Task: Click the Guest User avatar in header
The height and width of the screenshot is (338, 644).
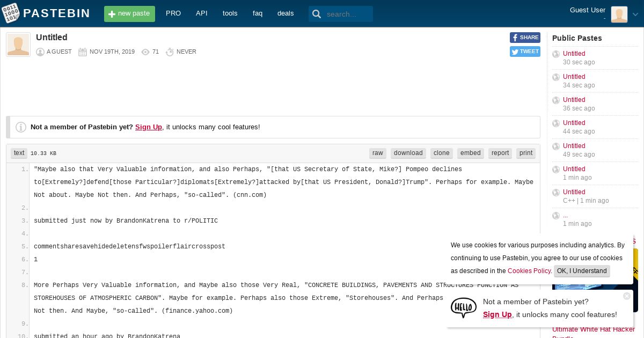Action: [x=619, y=14]
